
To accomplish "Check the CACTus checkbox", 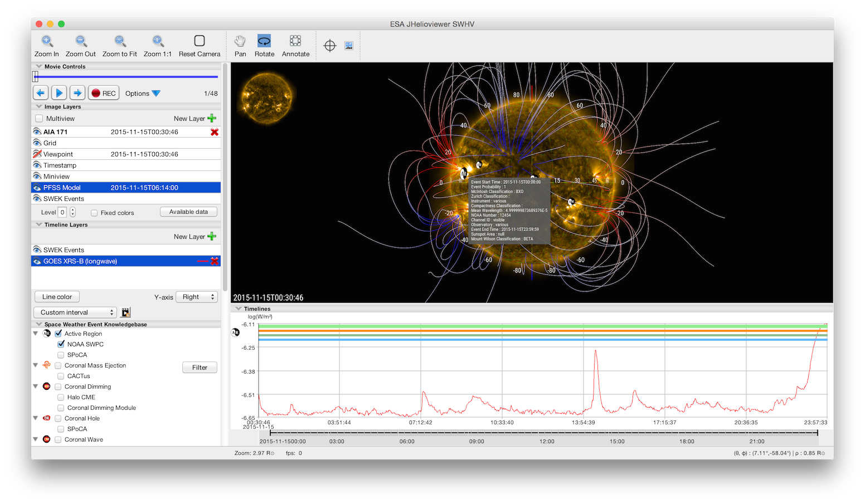I will pos(61,376).
